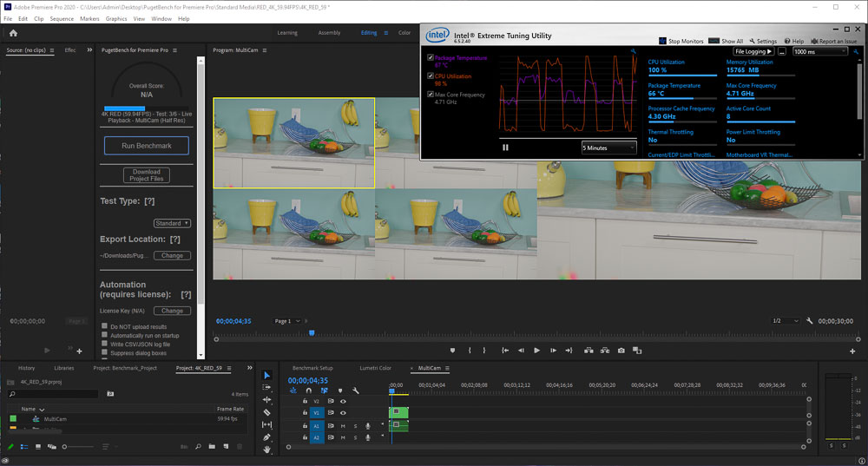
Task: Click the Extract button
Action: point(604,351)
